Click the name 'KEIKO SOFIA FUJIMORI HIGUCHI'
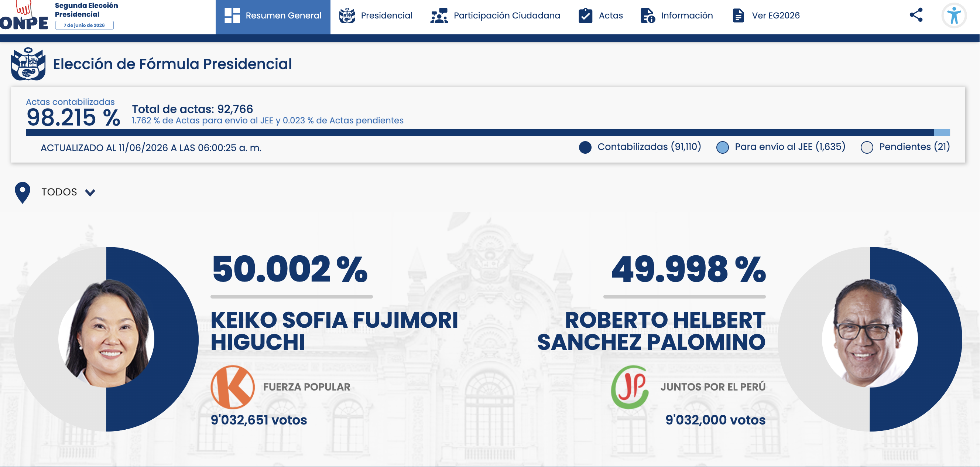The image size is (980, 467). point(335,331)
